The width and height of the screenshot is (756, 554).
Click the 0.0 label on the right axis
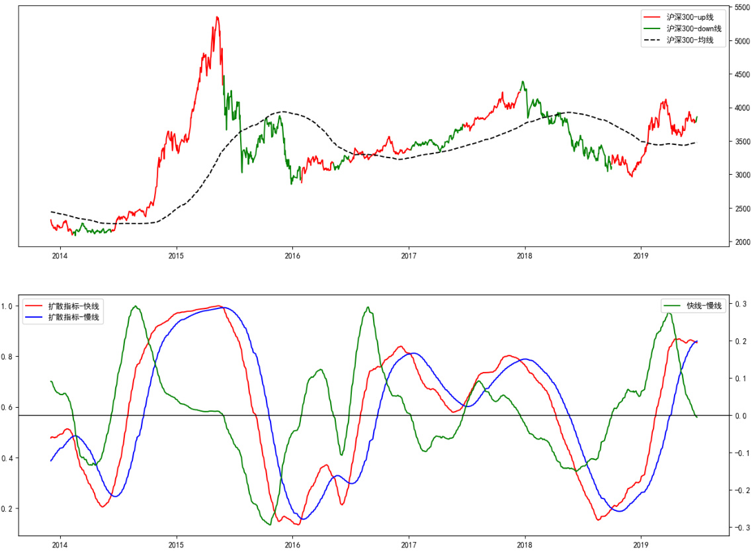[740, 416]
